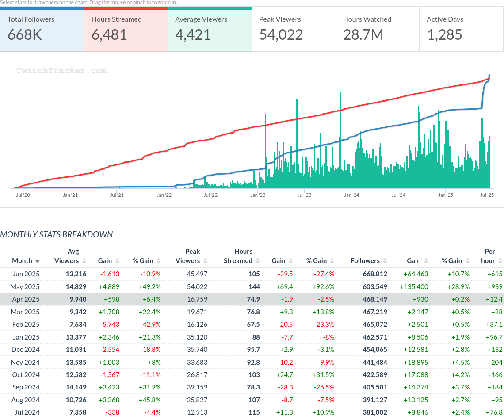The height and width of the screenshot is (420, 504).
Task: Select the +49.2% gain cell
Action: pyautogui.click(x=149, y=286)
